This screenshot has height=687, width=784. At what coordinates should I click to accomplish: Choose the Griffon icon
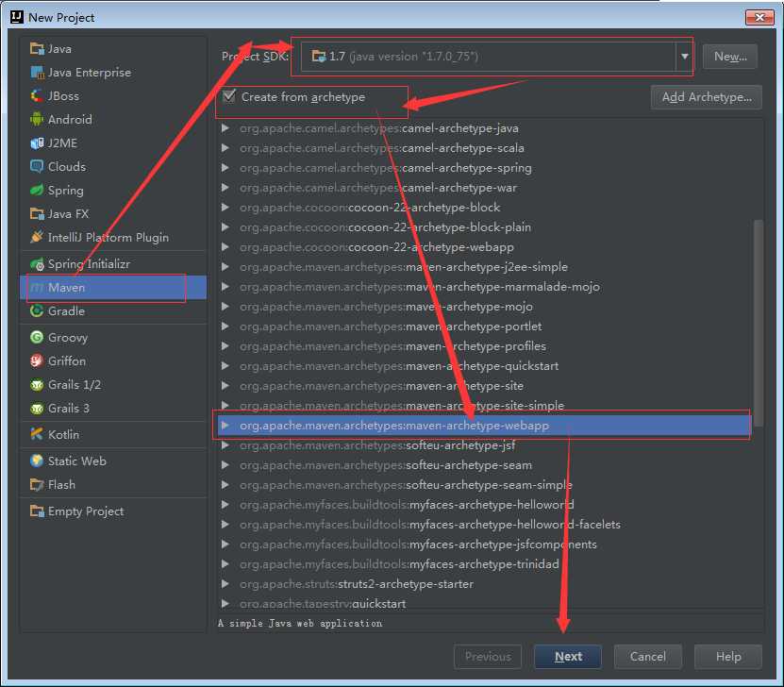37,360
